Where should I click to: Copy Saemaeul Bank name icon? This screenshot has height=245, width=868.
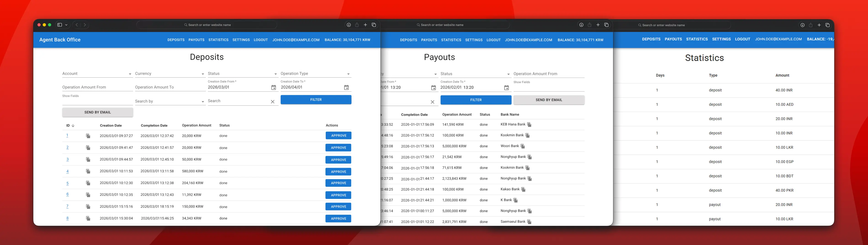pyautogui.click(x=529, y=222)
